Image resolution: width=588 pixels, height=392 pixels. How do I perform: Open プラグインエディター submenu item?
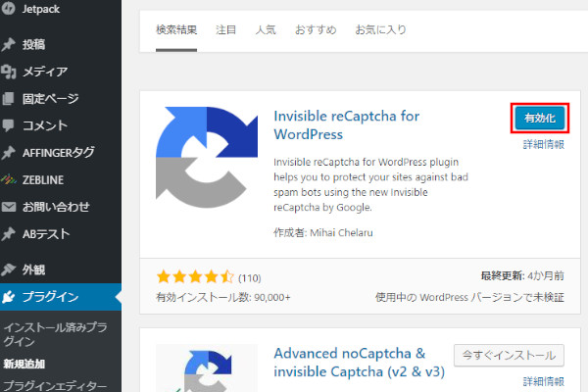pyautogui.click(x=55, y=385)
